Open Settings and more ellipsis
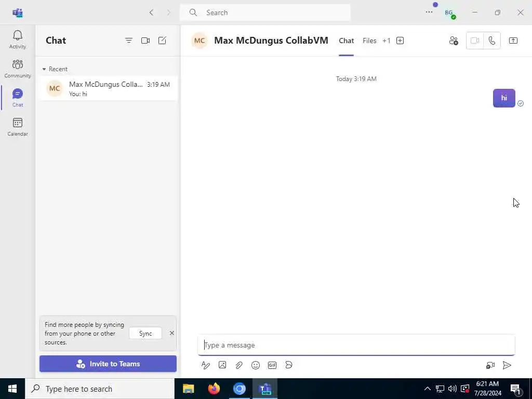The height and width of the screenshot is (399, 532). coord(429,12)
